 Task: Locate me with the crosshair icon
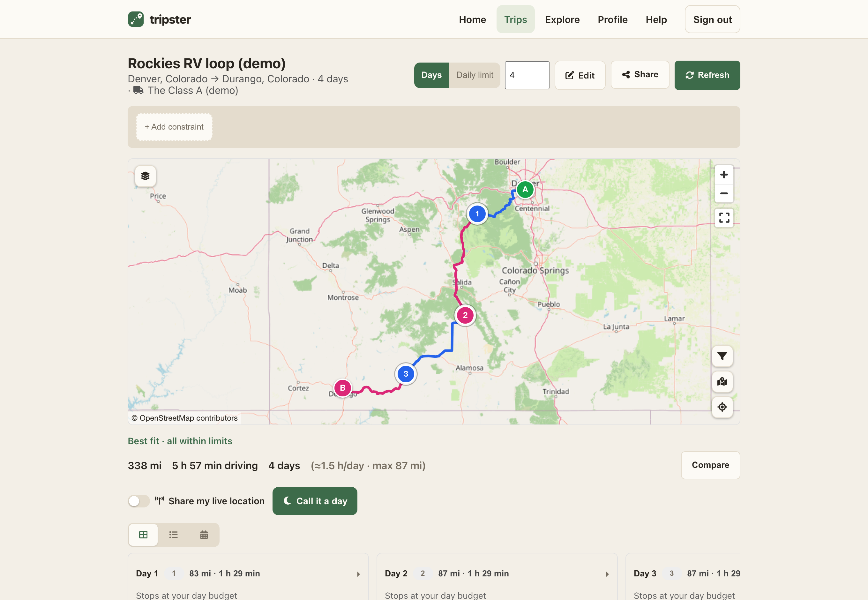722,407
